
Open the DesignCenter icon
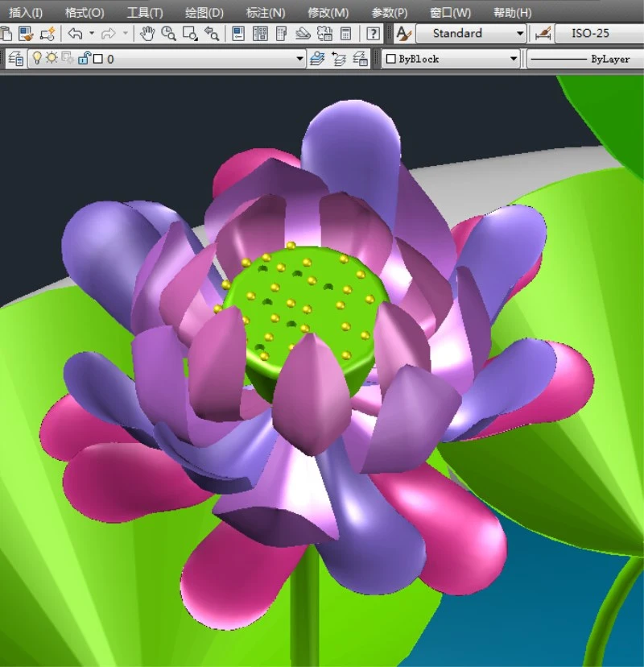[260, 33]
